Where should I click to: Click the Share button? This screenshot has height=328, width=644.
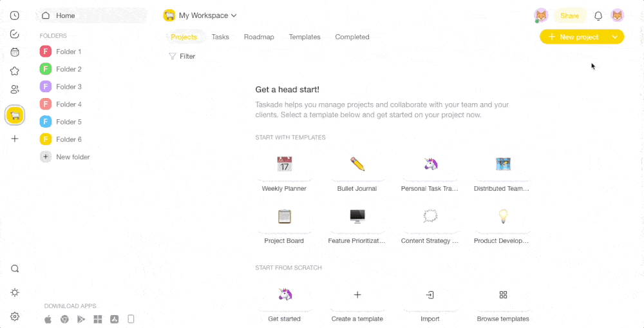pos(569,16)
